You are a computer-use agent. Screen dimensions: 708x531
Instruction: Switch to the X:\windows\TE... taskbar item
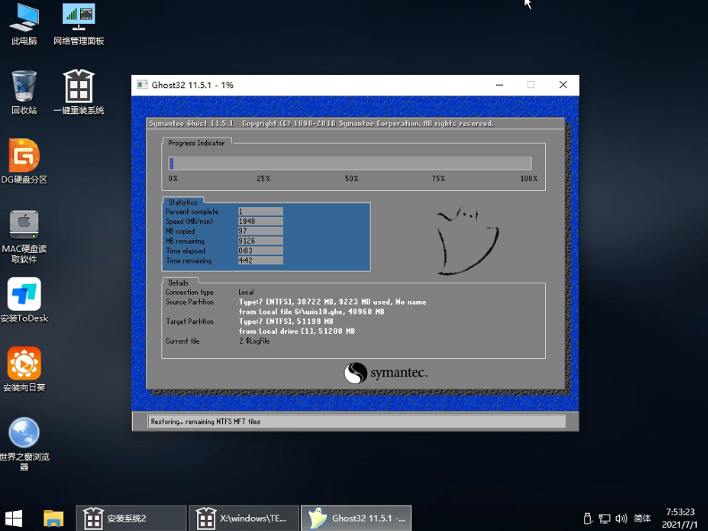click(x=244, y=518)
